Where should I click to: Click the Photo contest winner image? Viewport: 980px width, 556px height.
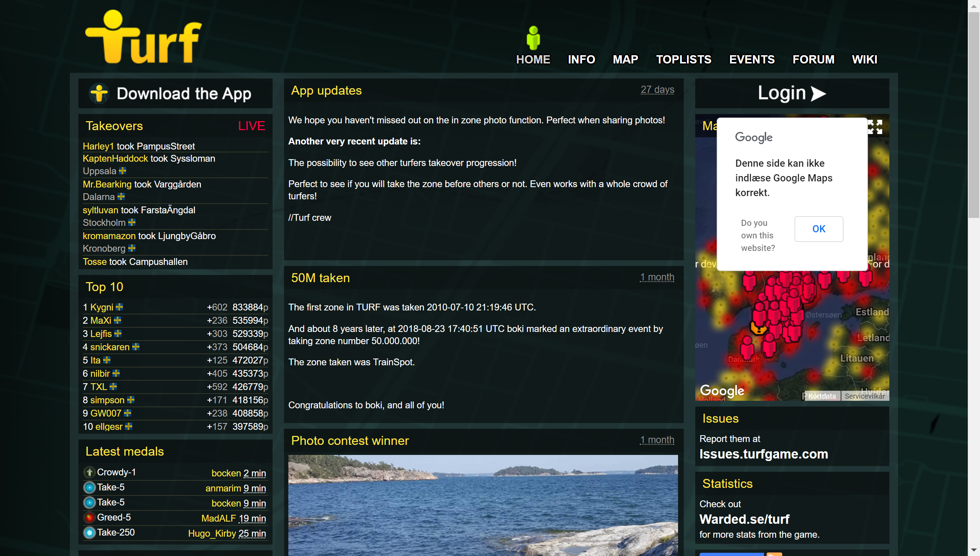[482, 505]
